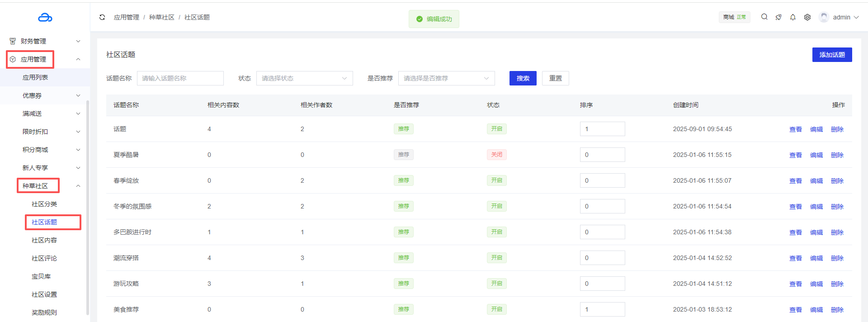Open the search magnifier icon in header
868x322 pixels.
pos(764,17)
